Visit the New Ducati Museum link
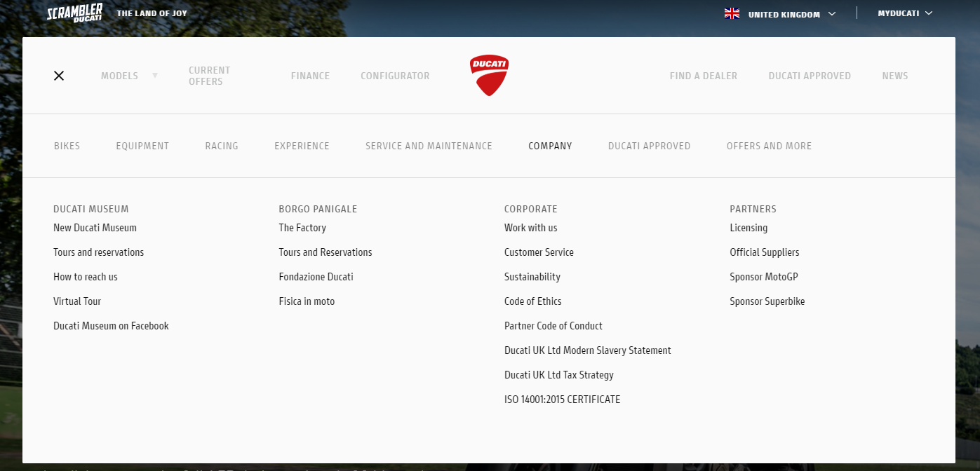 coord(95,228)
